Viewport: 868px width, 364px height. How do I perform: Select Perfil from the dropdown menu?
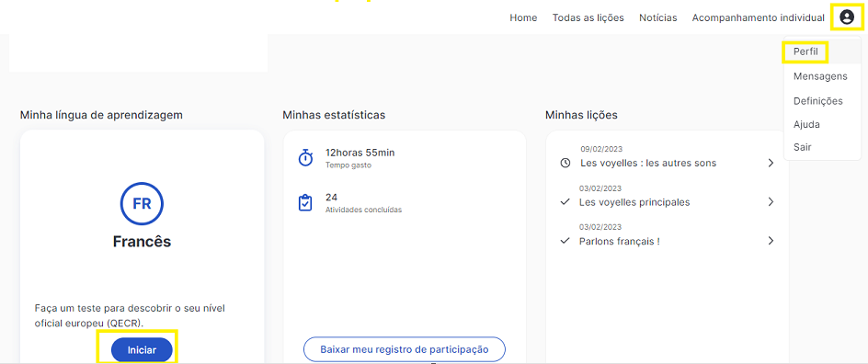[x=805, y=52]
